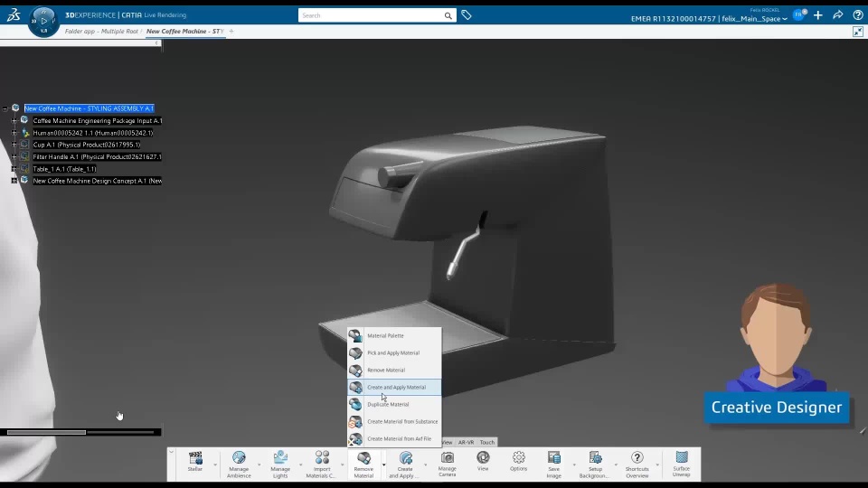Expand New Coffee Machine Design Concept node
Image resolution: width=868 pixels, height=488 pixels.
click(14, 181)
